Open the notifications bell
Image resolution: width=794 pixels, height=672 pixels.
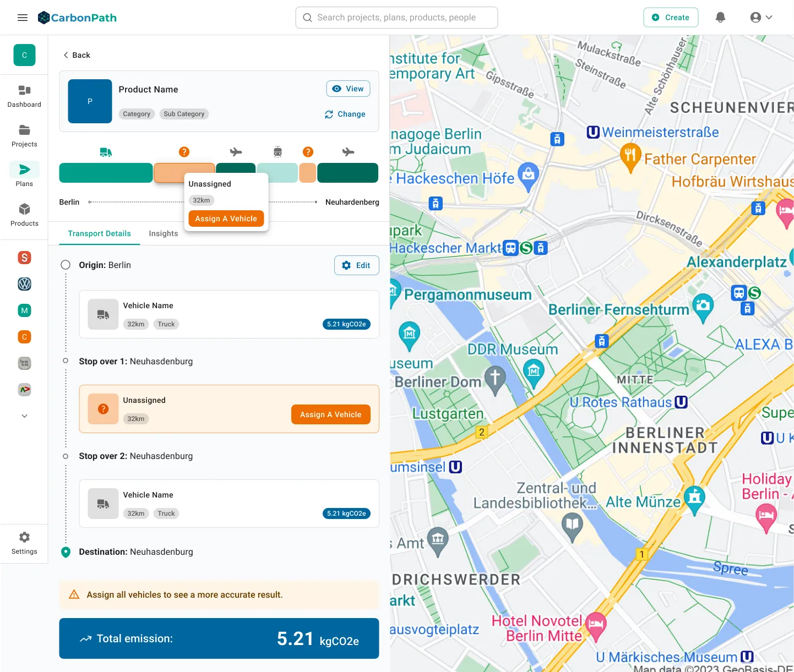720,18
